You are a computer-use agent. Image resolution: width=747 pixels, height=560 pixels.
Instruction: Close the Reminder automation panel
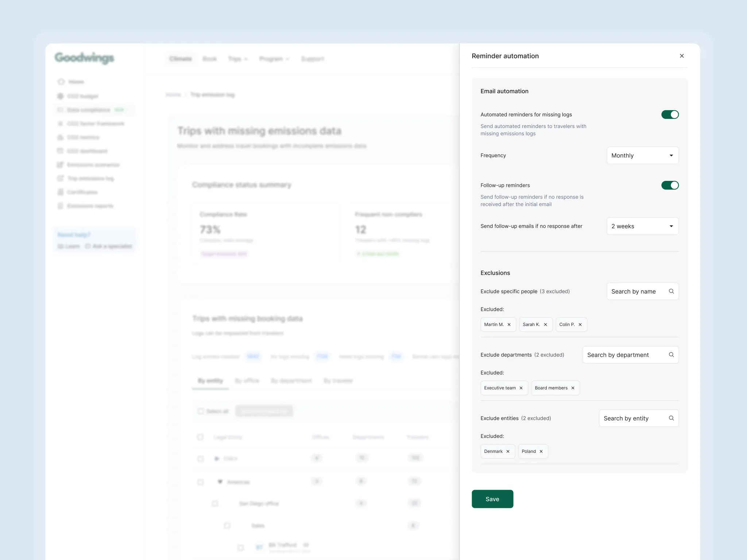pyautogui.click(x=681, y=56)
